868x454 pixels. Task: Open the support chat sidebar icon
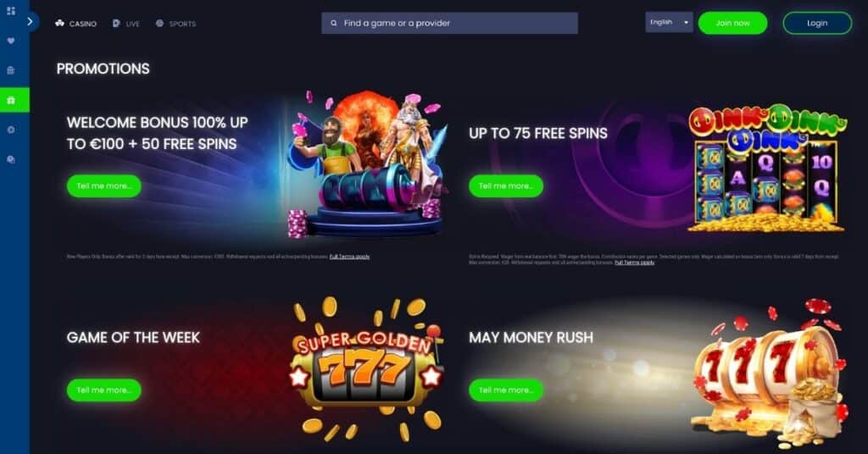pyautogui.click(x=11, y=160)
